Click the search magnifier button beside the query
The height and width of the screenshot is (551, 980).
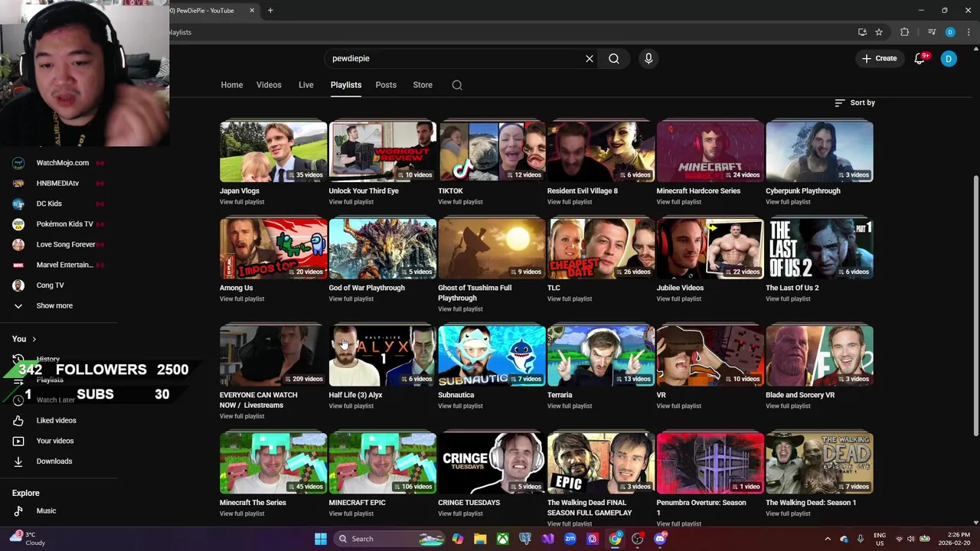click(x=614, y=58)
